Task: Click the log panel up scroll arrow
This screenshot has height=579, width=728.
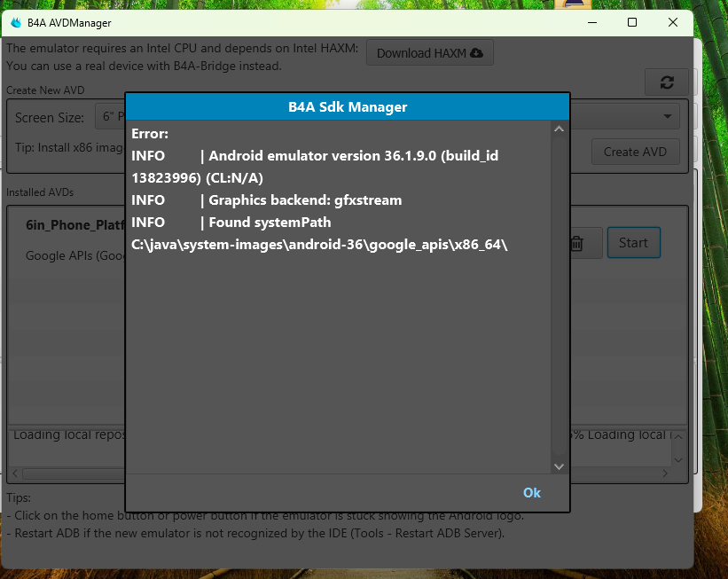Action: 677,436
